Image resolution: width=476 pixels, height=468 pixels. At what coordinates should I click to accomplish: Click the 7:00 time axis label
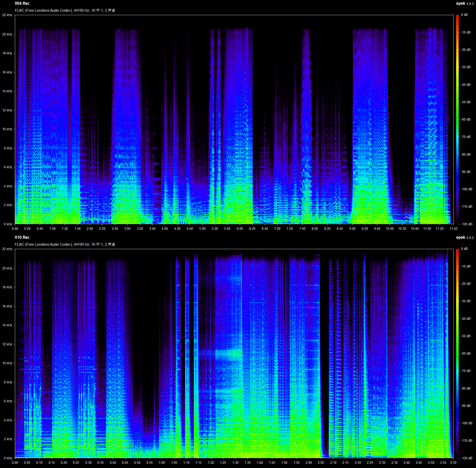pos(277,229)
